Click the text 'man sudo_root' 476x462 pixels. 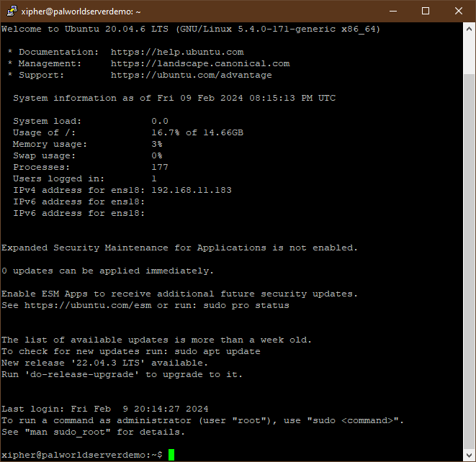[x=68, y=432]
